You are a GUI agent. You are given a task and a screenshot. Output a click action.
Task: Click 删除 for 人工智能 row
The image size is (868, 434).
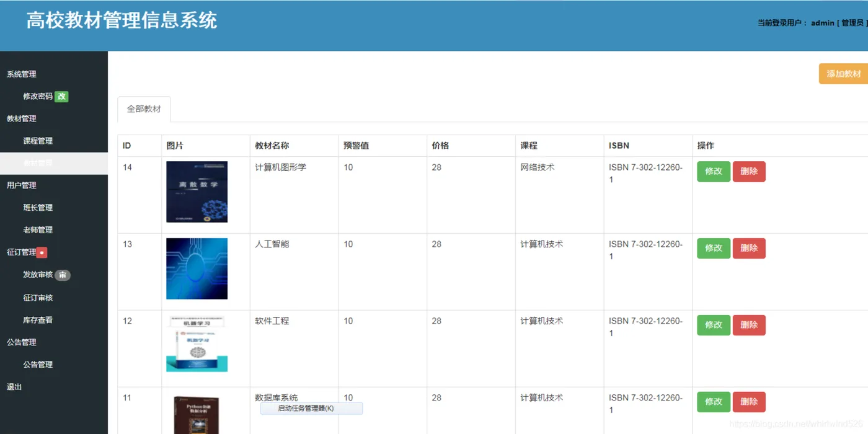click(x=749, y=249)
